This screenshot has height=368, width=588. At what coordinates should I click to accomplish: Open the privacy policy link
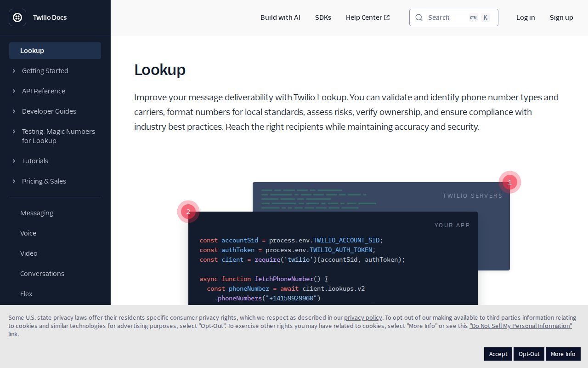[x=363, y=317]
